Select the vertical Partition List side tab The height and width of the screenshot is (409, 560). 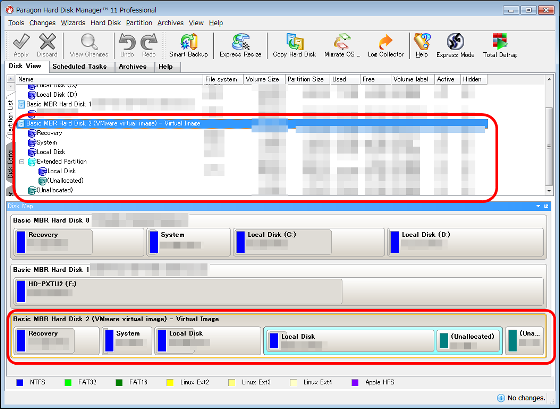[x=10, y=115]
